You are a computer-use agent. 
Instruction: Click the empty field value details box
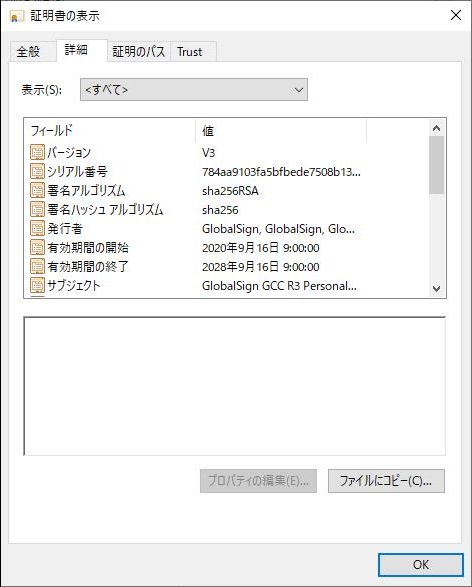235,386
